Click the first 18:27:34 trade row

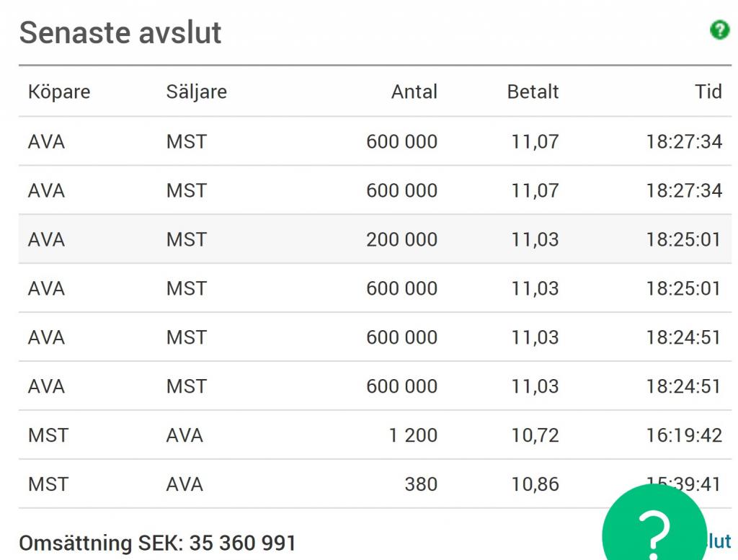375,141
